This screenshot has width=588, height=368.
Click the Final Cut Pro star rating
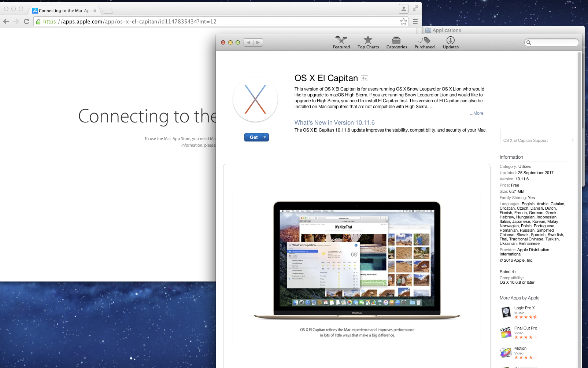[x=526, y=337]
